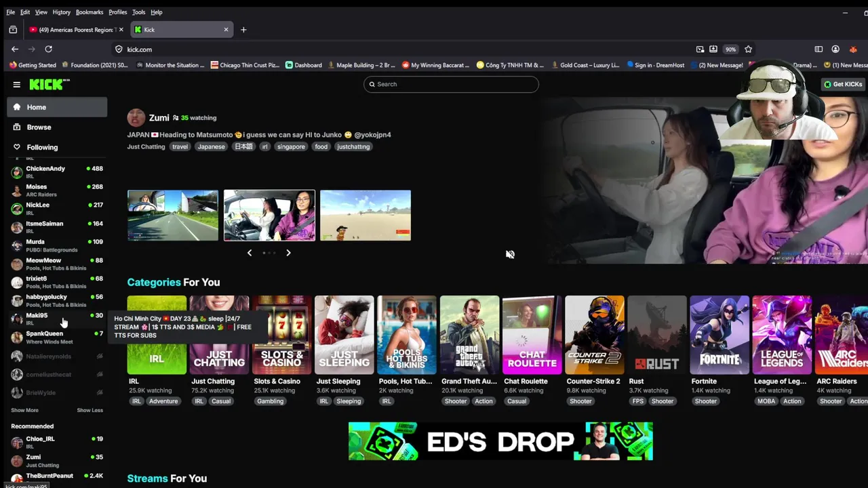The image size is (868, 488).
Task: Open the Slots & Casino category card
Action: 281,335
